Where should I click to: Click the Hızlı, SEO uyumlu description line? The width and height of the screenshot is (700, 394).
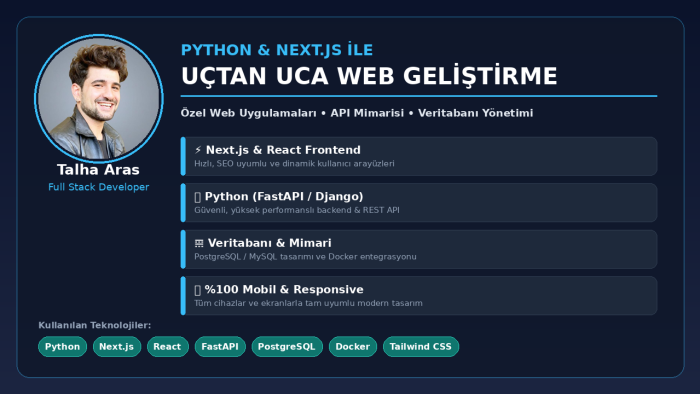point(294,164)
